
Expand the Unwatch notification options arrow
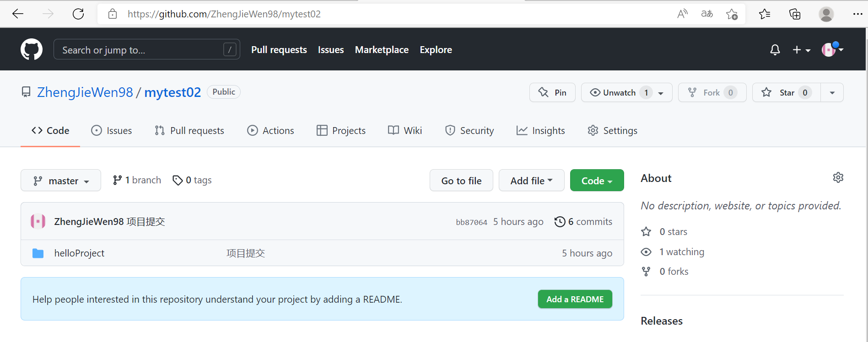[661, 93]
